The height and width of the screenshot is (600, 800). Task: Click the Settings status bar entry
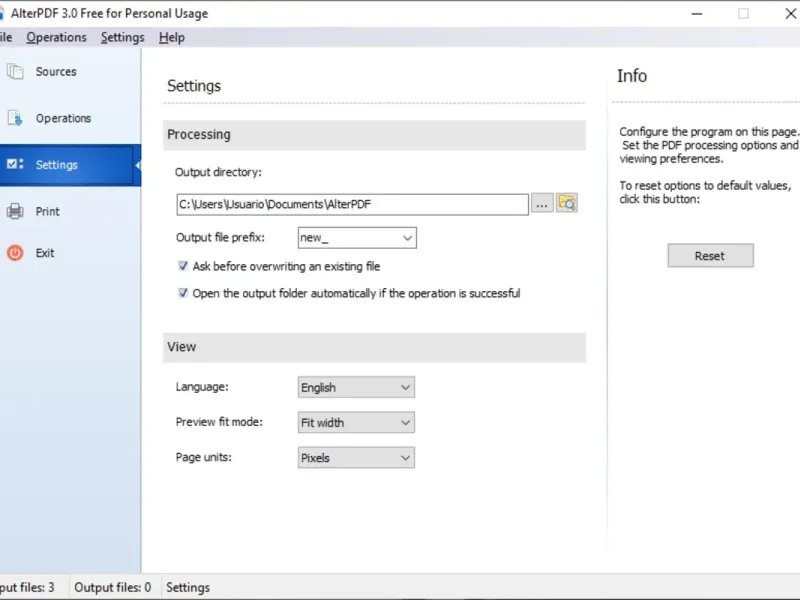tap(188, 588)
